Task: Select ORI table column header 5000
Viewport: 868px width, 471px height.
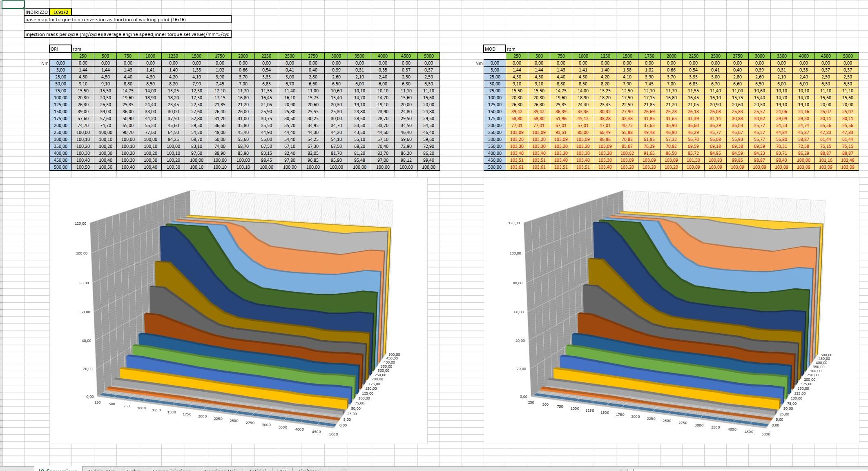Action: 428,56
